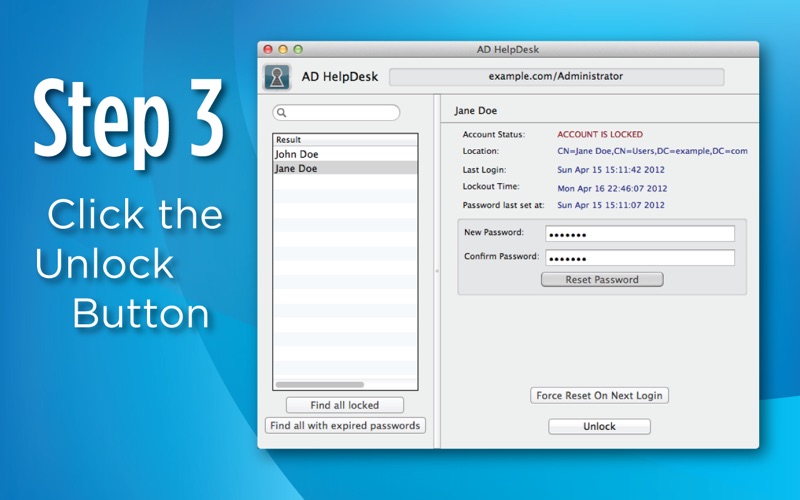Select Jane Doe in results list
Viewport: 800px width, 500px height.
[x=345, y=168]
